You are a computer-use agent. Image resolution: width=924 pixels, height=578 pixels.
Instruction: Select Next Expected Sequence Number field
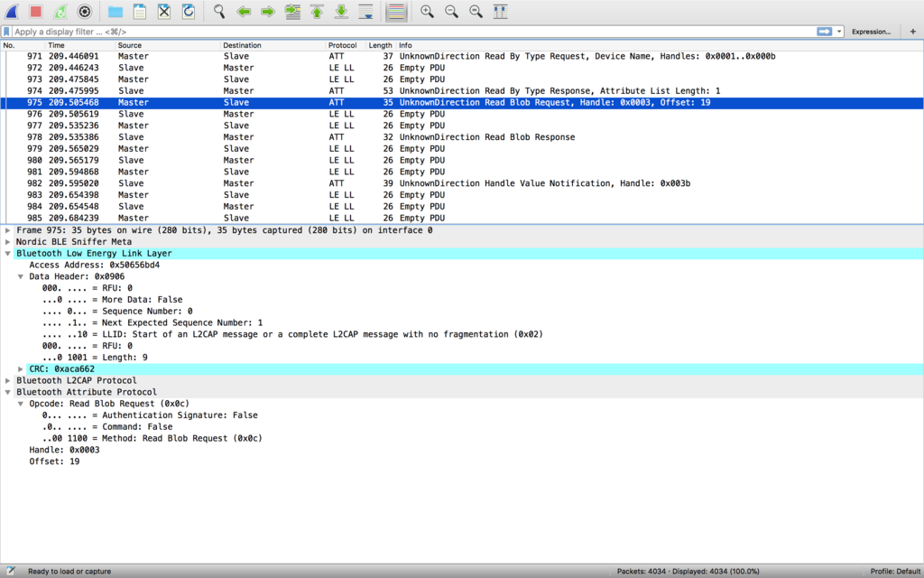point(152,322)
